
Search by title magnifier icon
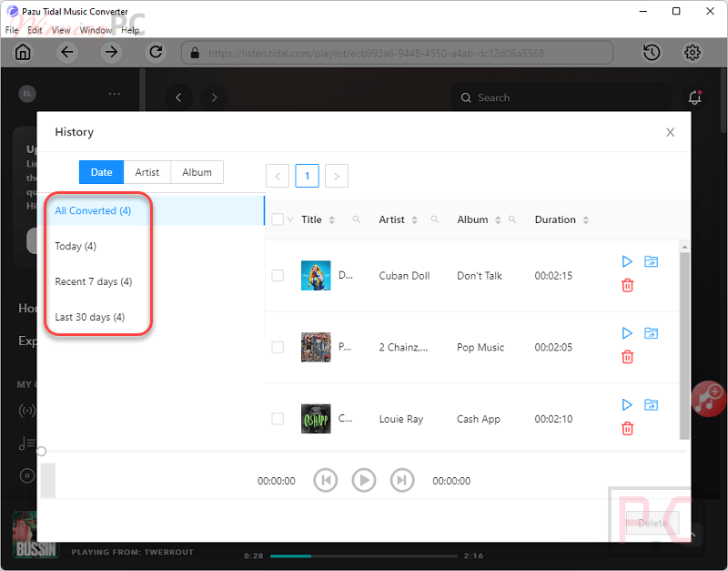356,219
